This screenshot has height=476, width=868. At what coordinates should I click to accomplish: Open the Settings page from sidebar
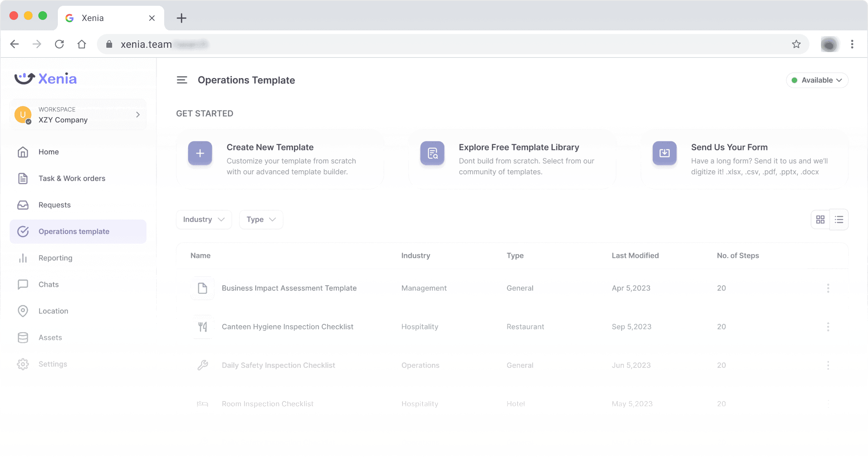(53, 364)
